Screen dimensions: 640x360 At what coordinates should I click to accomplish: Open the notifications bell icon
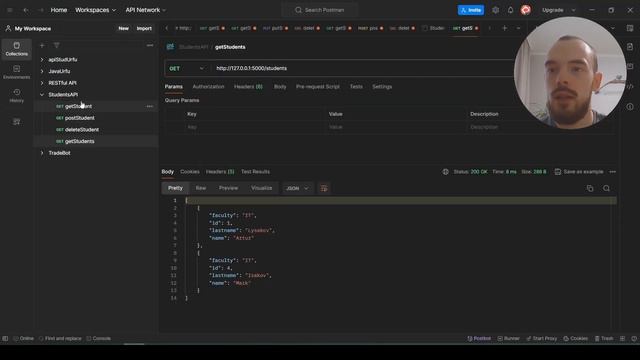click(x=510, y=10)
